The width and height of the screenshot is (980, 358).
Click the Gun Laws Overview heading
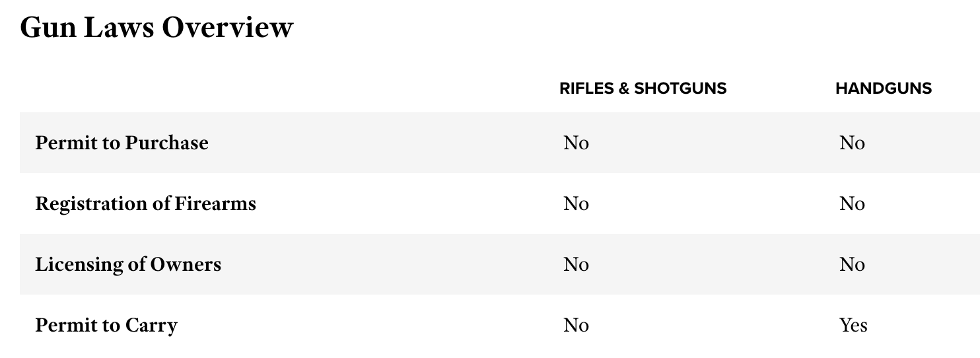(x=157, y=28)
